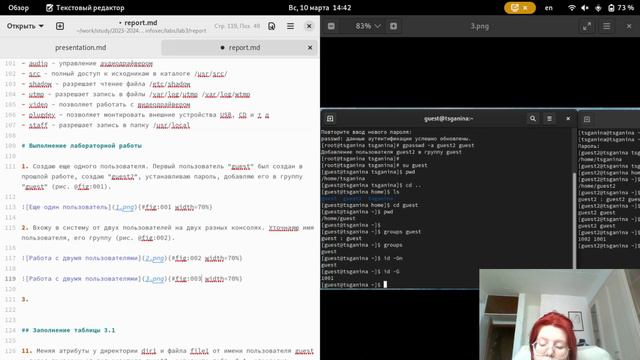Image resolution: width=640 pixels, height=360 pixels.
Task: Click the path /etc/shadow on line 103
Action: (170, 84)
